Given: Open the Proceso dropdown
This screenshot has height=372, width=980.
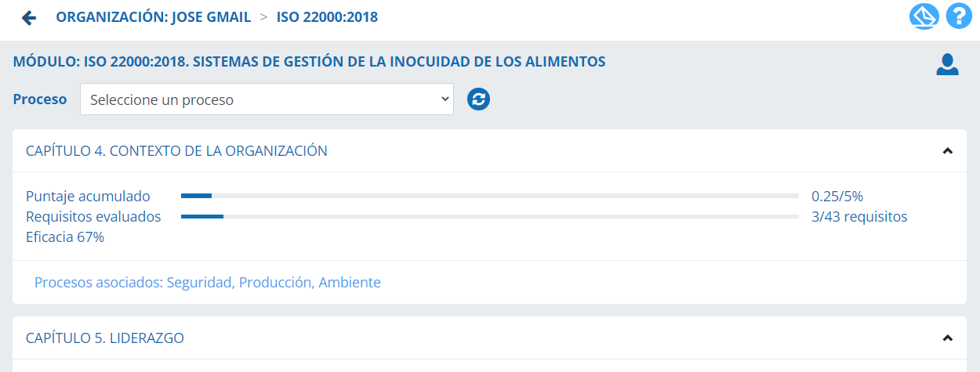Looking at the screenshot, I should click(267, 99).
